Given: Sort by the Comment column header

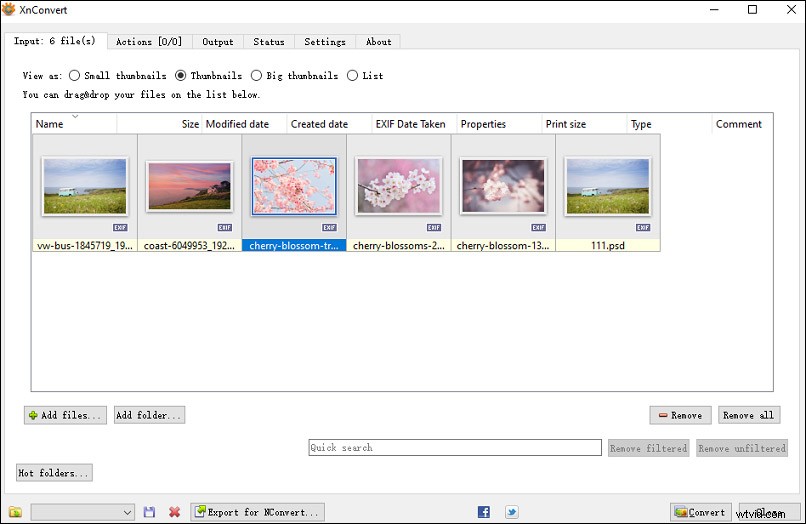Looking at the screenshot, I should (742, 124).
